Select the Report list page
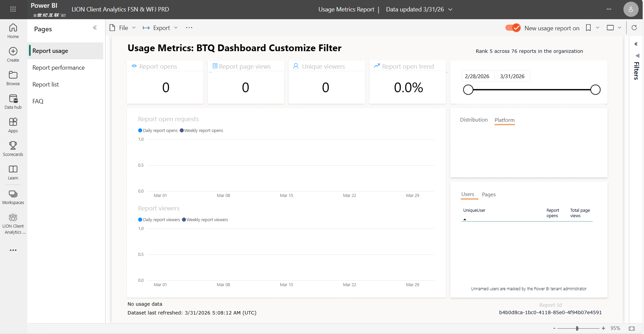Screen dimensions: 644x334 [46, 85]
